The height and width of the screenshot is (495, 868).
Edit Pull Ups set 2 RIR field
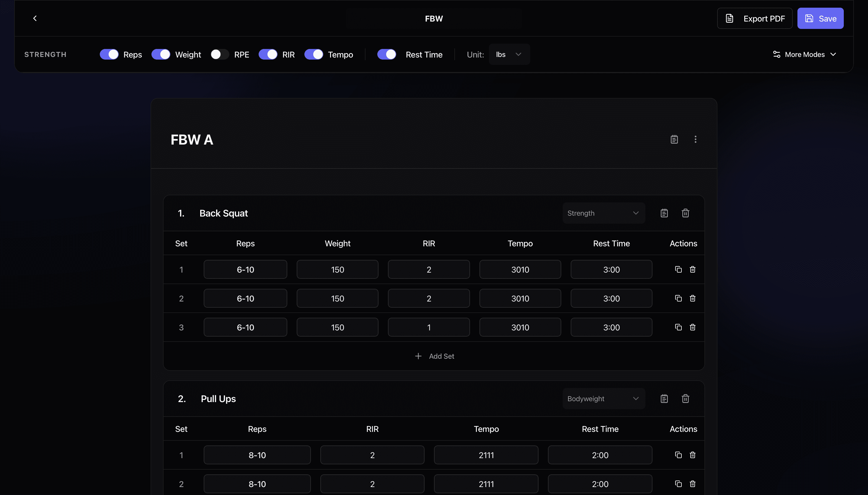(x=372, y=484)
